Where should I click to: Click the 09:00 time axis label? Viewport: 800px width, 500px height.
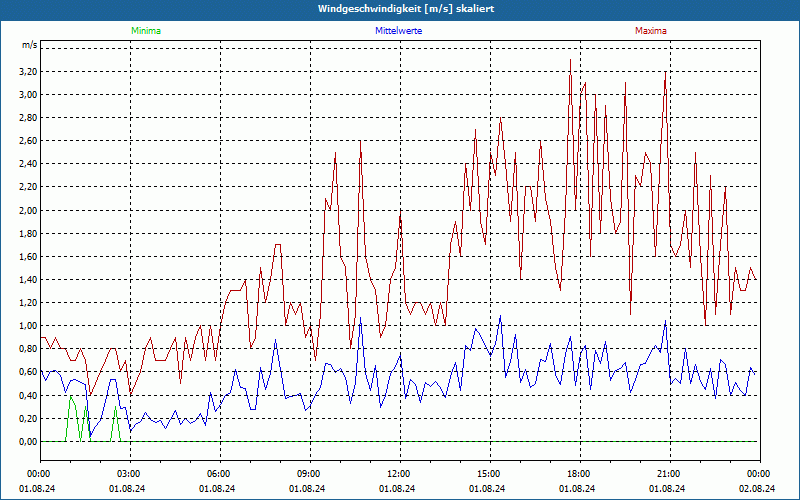click(310, 474)
